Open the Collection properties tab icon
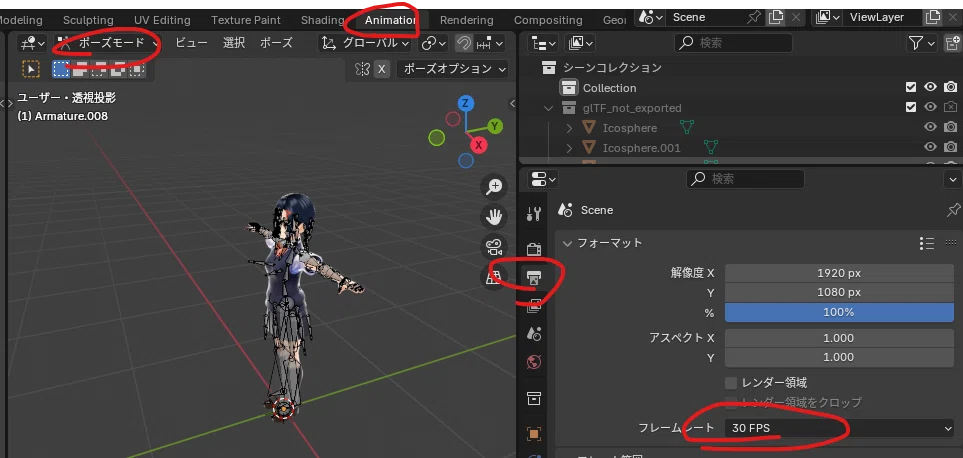 534,398
